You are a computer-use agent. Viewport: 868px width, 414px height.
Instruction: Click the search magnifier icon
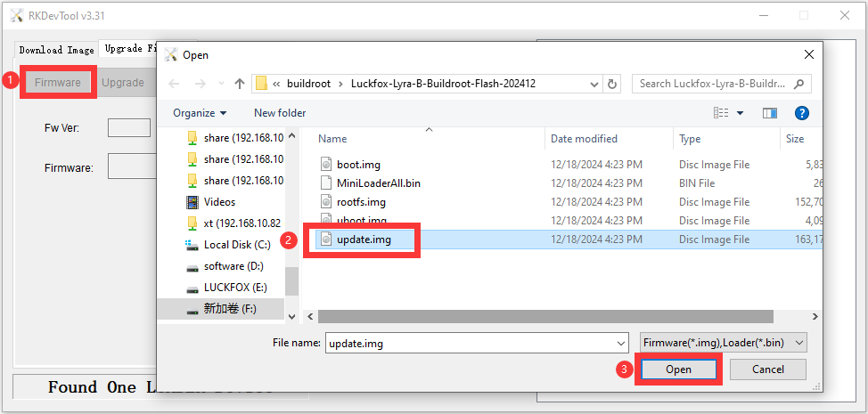click(x=799, y=84)
